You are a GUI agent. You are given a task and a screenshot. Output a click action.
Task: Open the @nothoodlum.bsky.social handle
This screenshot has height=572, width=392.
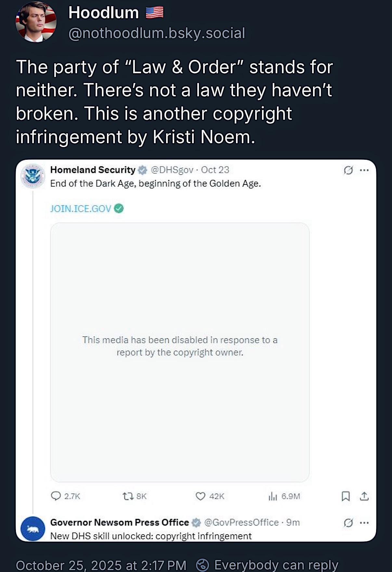157,33
